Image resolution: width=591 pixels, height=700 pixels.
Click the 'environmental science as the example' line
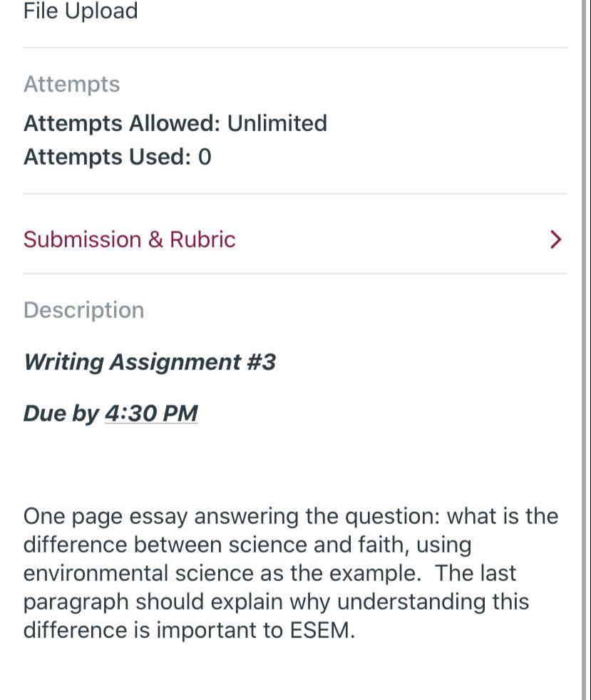tap(222, 573)
